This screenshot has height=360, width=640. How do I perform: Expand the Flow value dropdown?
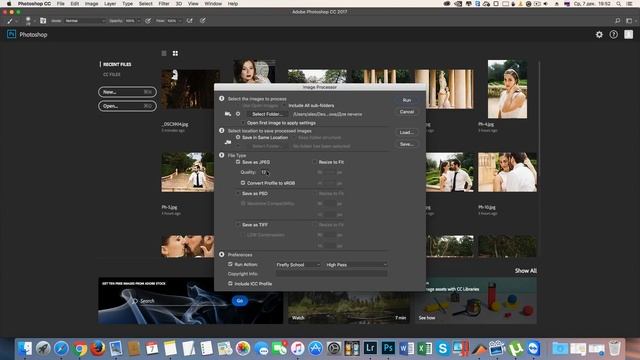click(x=180, y=21)
